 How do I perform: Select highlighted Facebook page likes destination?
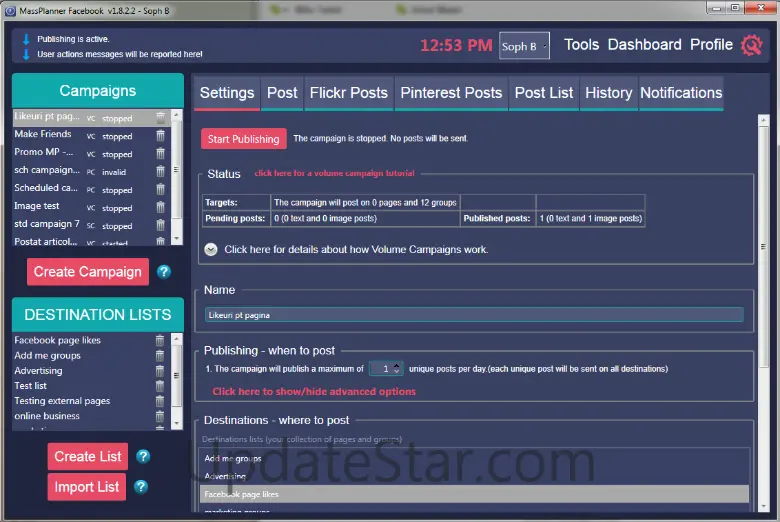click(x=474, y=494)
